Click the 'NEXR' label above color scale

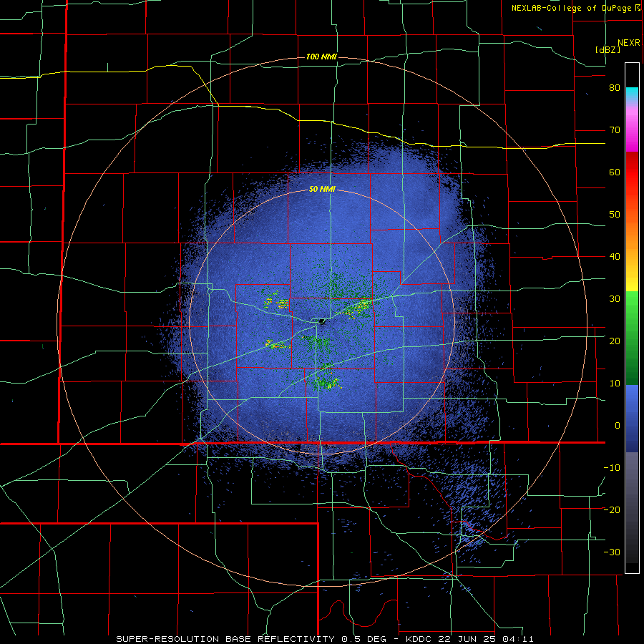pyautogui.click(x=629, y=43)
